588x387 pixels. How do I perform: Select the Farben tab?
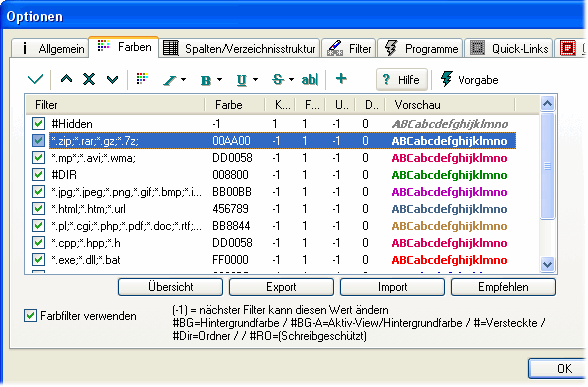[124, 47]
